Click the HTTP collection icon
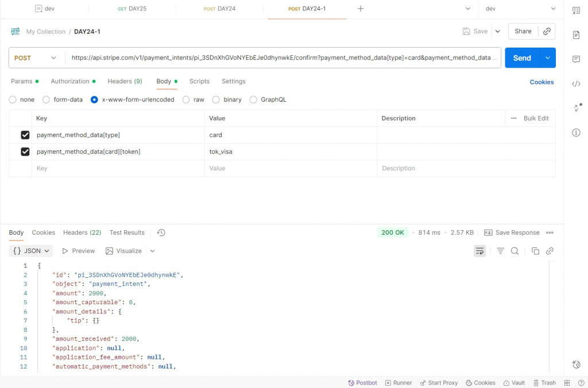The image size is (588, 388). 16,32
